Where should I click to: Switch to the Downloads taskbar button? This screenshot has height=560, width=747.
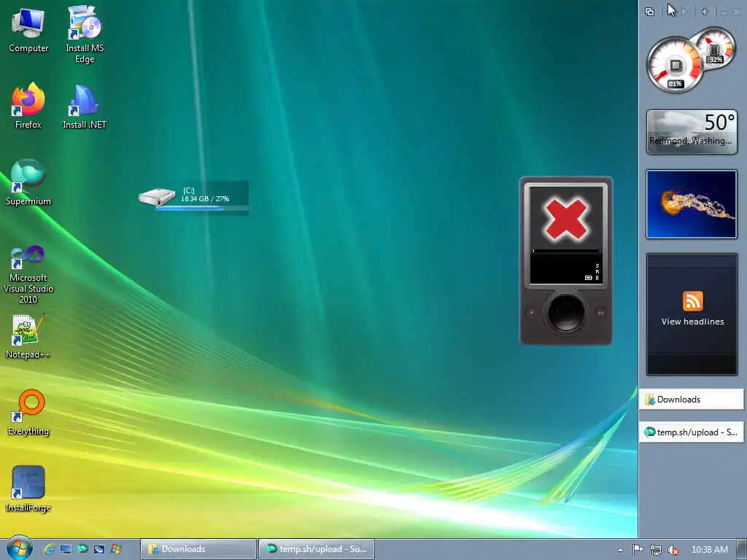(198, 549)
